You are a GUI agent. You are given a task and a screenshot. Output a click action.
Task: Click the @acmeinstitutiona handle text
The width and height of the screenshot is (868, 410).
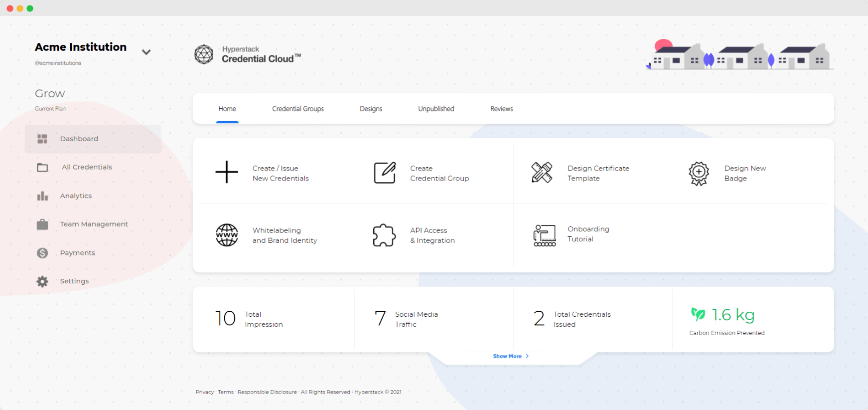58,63
